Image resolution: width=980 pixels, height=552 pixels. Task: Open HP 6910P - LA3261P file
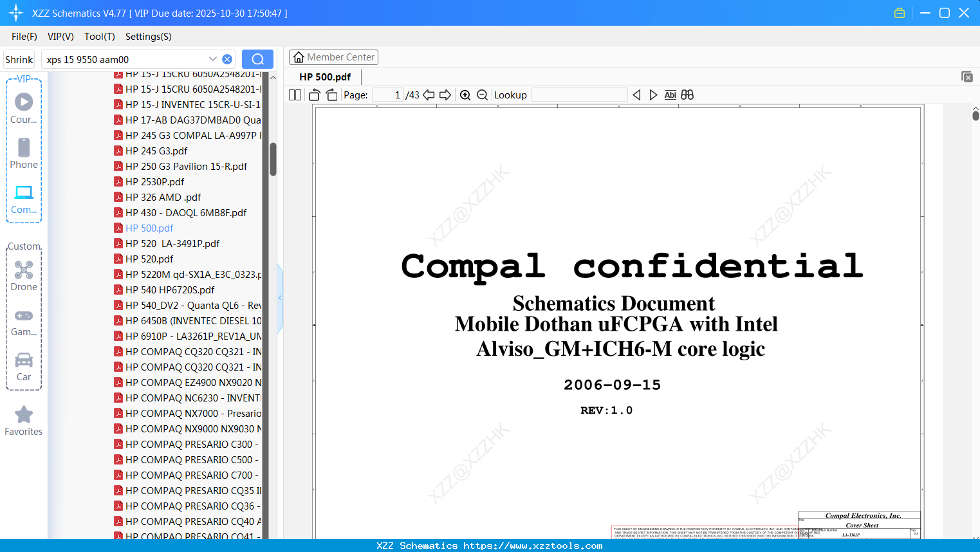187,336
